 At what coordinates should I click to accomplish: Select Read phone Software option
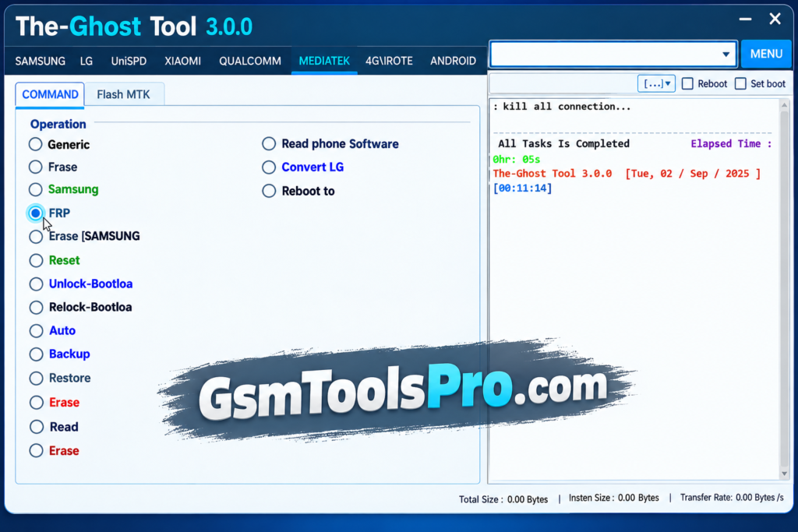[x=269, y=144]
